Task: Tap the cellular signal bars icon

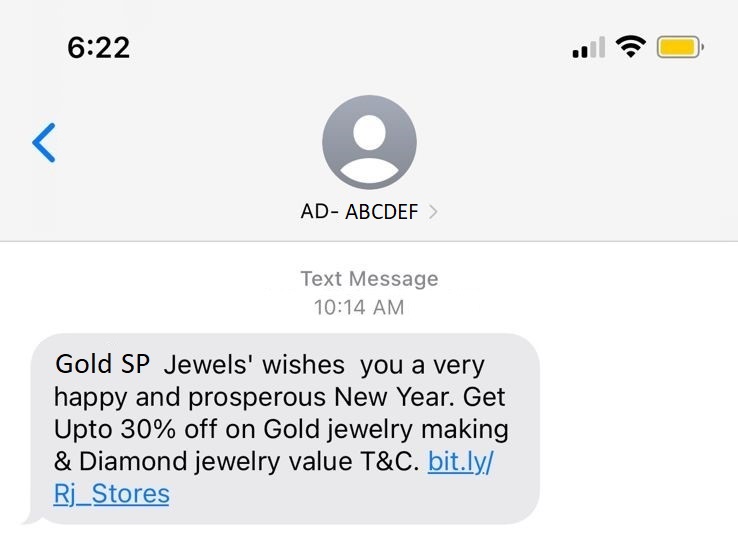Action: point(588,48)
